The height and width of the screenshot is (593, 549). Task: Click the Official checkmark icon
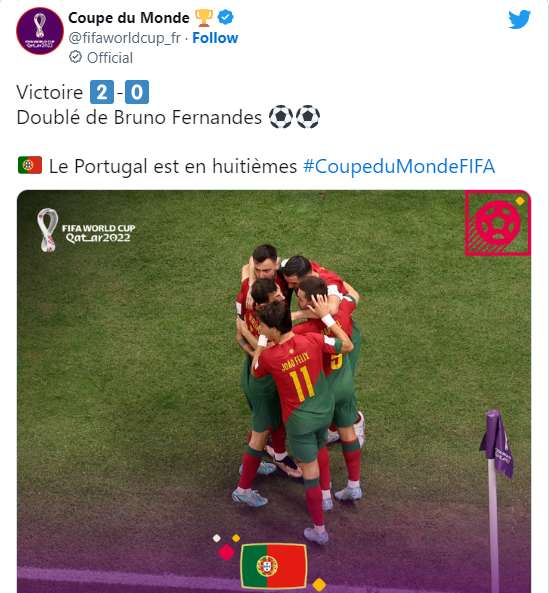coord(76,57)
